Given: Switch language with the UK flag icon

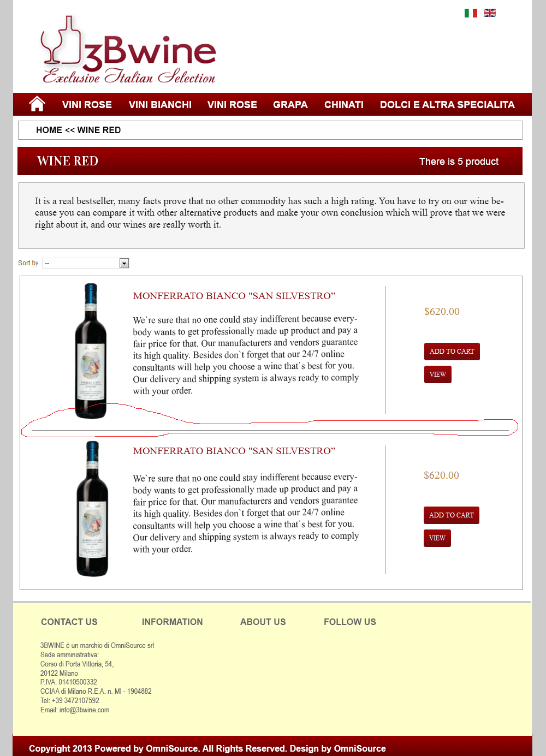Looking at the screenshot, I should click(490, 13).
